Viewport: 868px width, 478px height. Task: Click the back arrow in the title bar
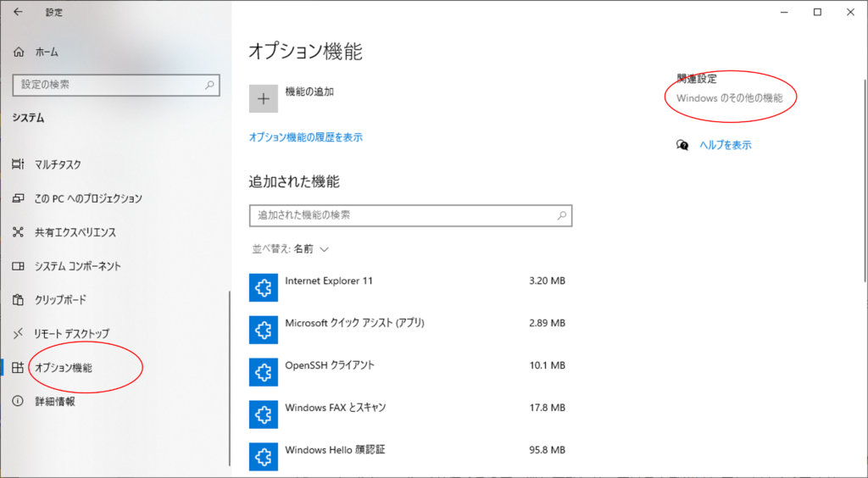pos(19,13)
